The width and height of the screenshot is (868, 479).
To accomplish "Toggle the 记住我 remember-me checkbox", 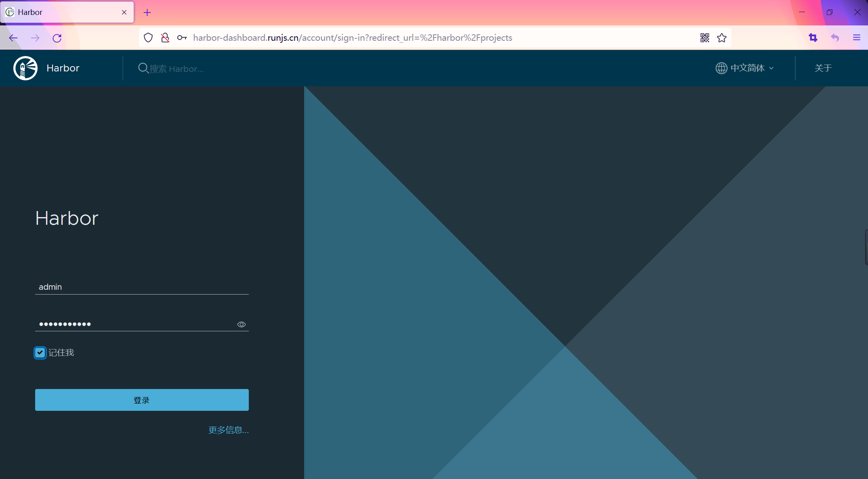I will [40, 353].
